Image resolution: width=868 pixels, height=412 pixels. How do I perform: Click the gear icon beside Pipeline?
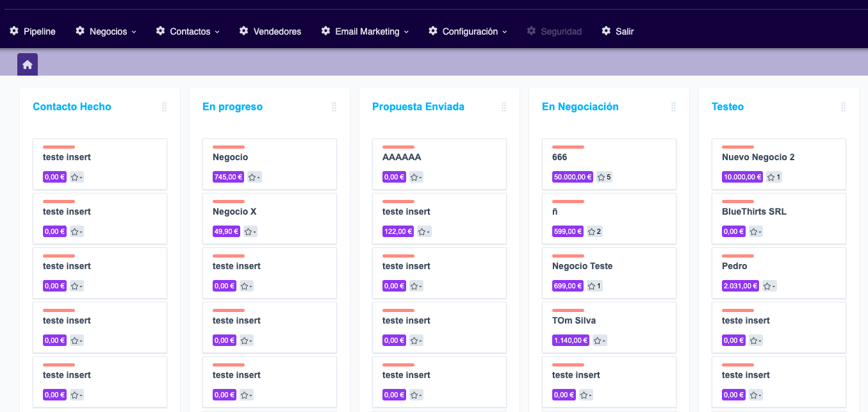click(14, 31)
